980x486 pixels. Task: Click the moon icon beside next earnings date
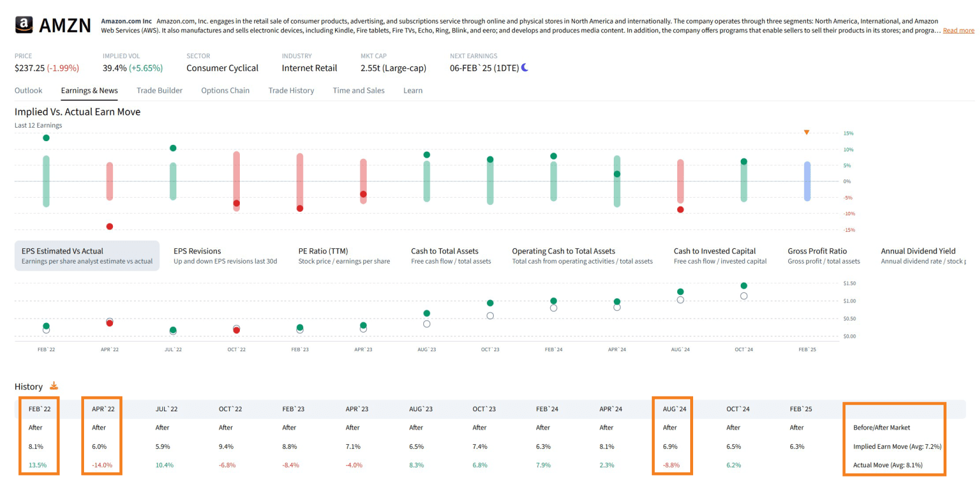[x=525, y=68]
